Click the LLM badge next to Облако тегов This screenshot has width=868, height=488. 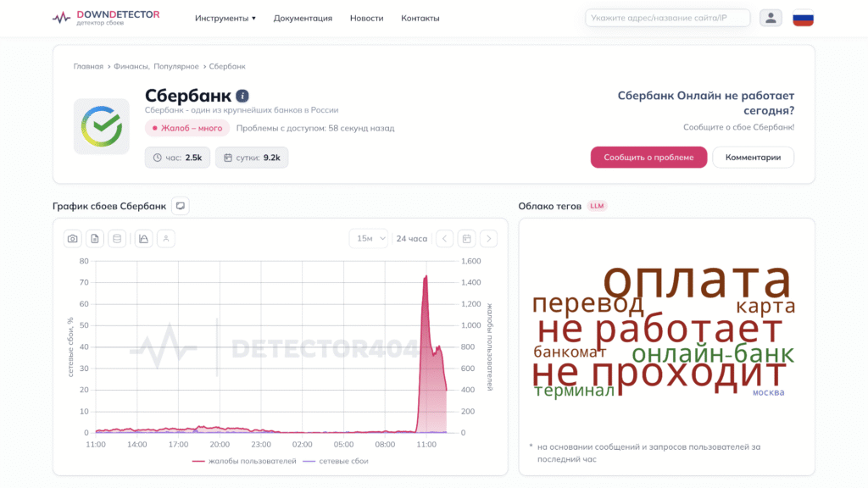(597, 205)
